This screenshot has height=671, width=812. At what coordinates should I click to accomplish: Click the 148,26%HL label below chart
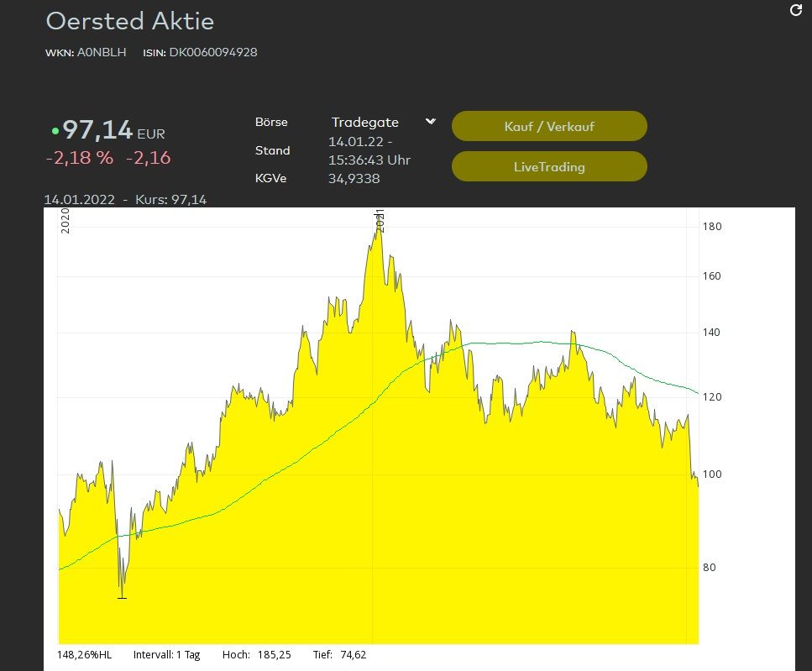click(84, 655)
